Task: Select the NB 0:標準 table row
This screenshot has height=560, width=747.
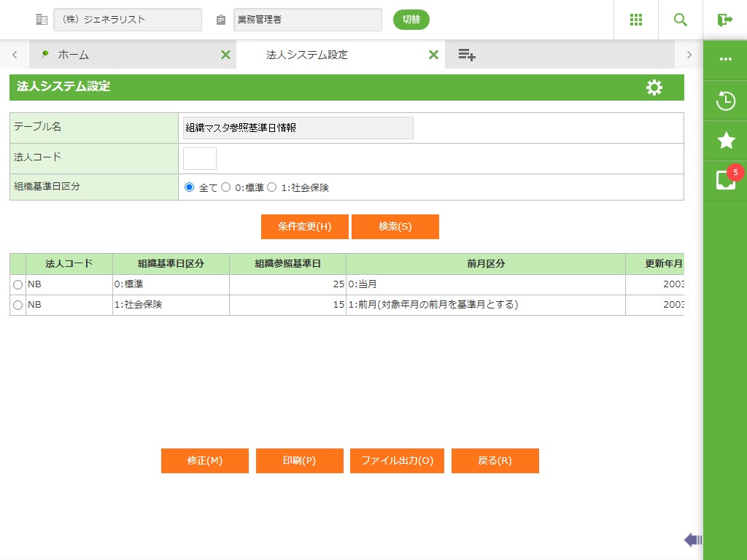Action: point(18,284)
